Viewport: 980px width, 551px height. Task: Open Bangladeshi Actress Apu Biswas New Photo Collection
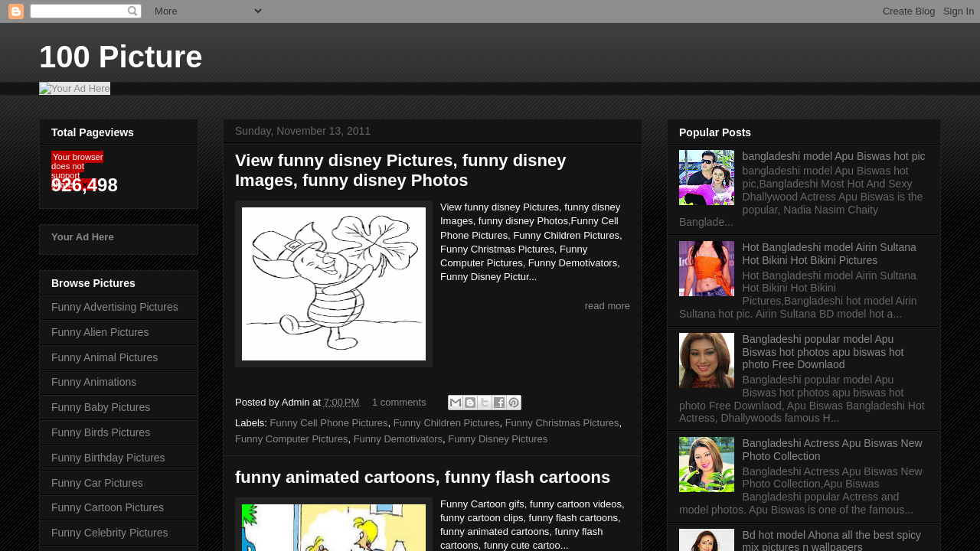click(x=832, y=450)
